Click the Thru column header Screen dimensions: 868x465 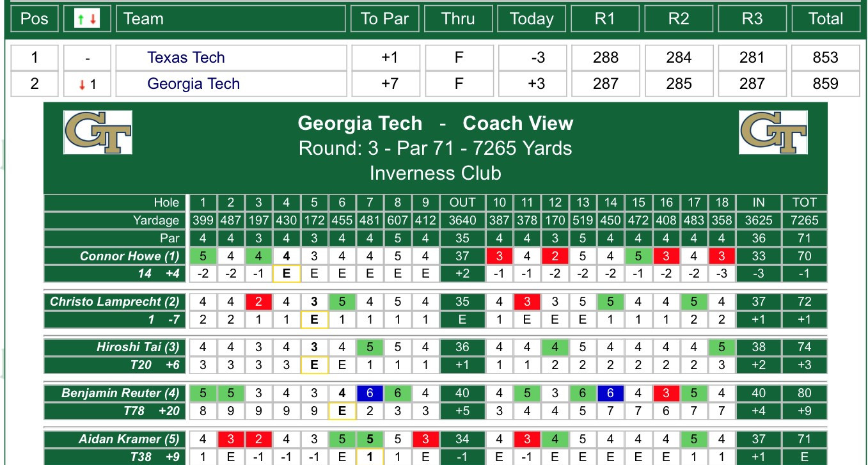click(x=458, y=19)
